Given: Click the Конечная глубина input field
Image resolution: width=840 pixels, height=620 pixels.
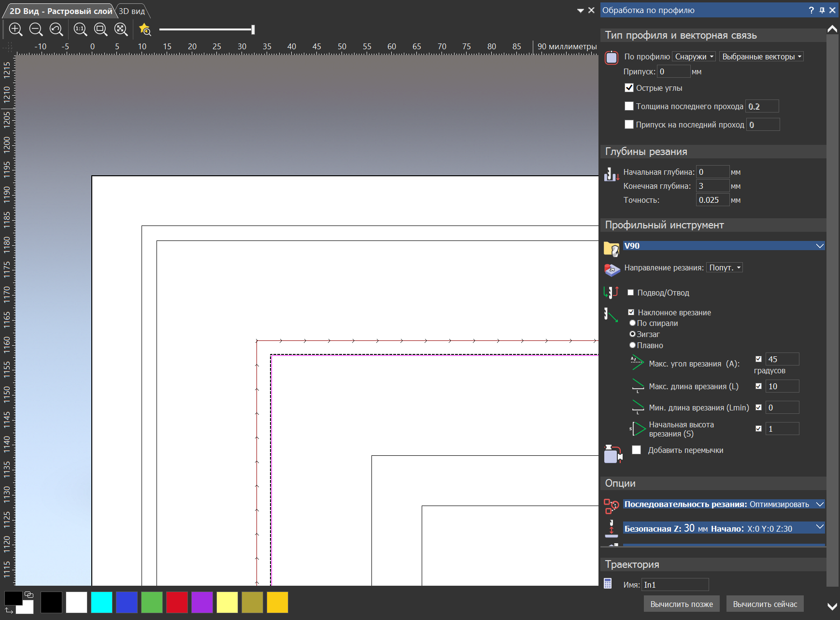Looking at the screenshot, I should point(712,186).
